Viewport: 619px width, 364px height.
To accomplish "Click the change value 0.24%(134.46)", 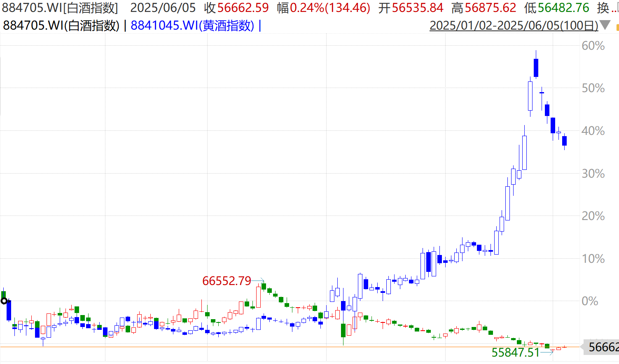I will tap(330, 8).
